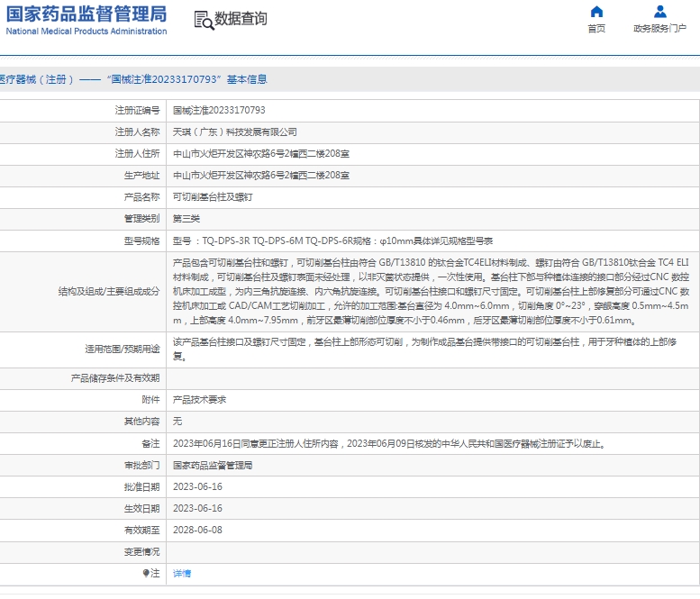This screenshot has height=599, width=700.
Task: Click management category value 第三类
Action: [186, 219]
